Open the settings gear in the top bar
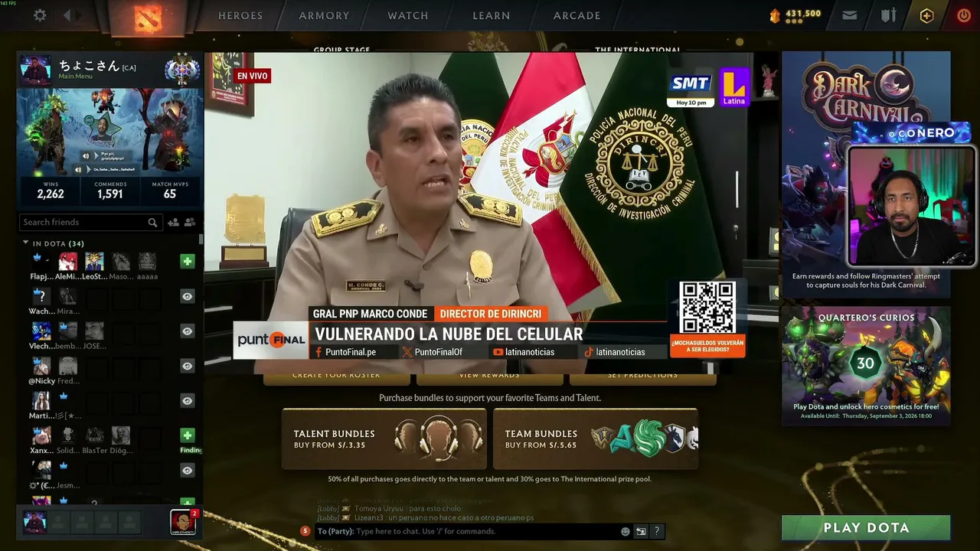 pos(40,15)
